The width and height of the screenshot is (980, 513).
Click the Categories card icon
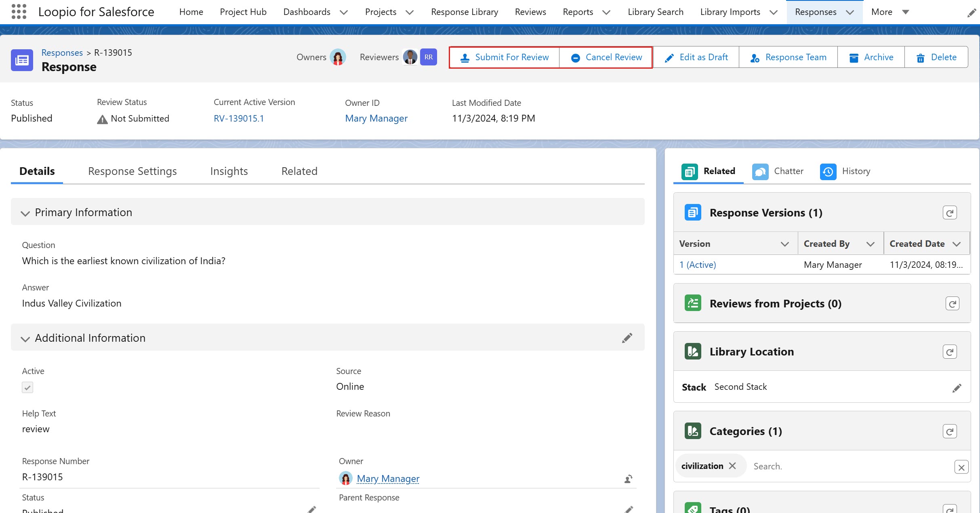click(693, 431)
